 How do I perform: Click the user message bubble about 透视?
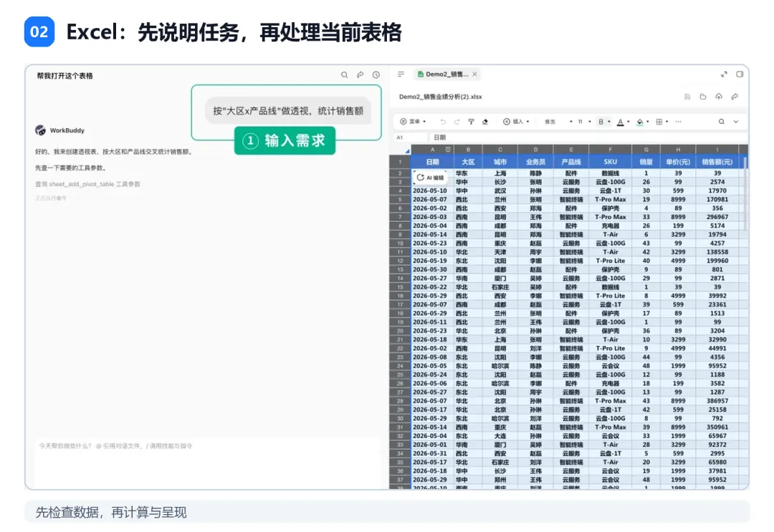(288, 111)
